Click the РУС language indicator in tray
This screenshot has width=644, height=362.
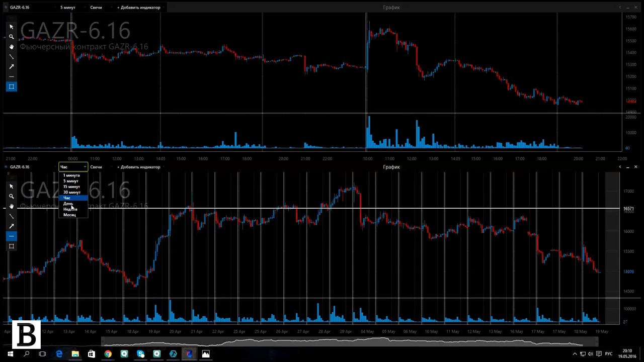pos(609,354)
